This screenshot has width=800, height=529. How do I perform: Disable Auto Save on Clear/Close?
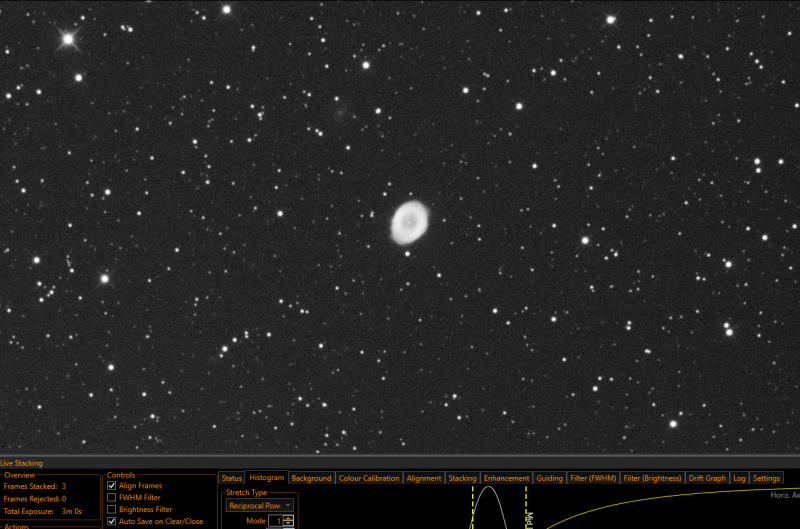point(112,521)
